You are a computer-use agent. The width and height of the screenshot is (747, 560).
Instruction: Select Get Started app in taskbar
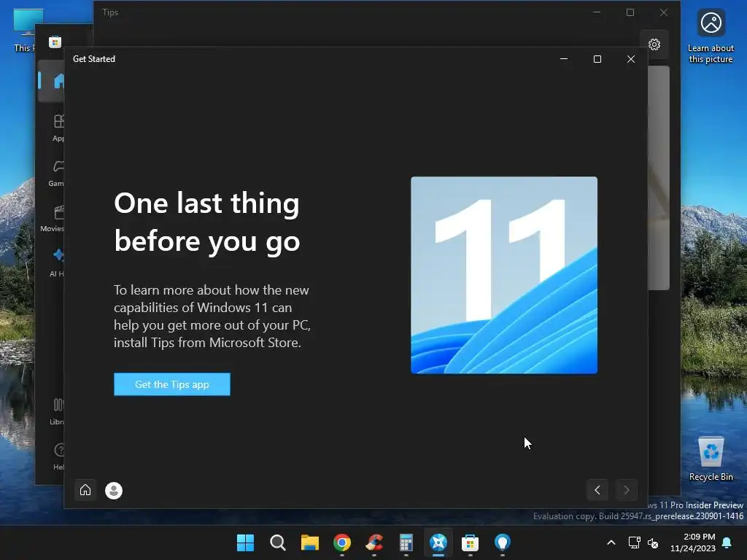[x=438, y=542]
